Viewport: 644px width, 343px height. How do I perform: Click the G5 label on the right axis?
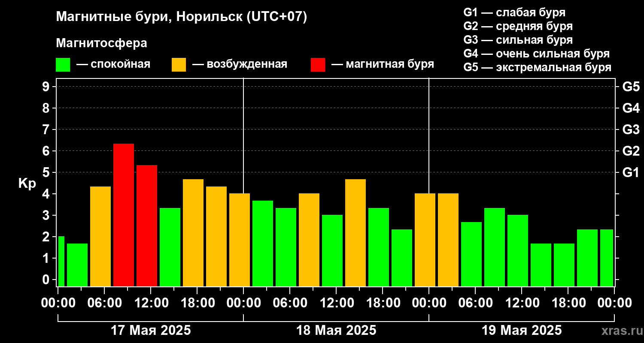pyautogui.click(x=631, y=87)
